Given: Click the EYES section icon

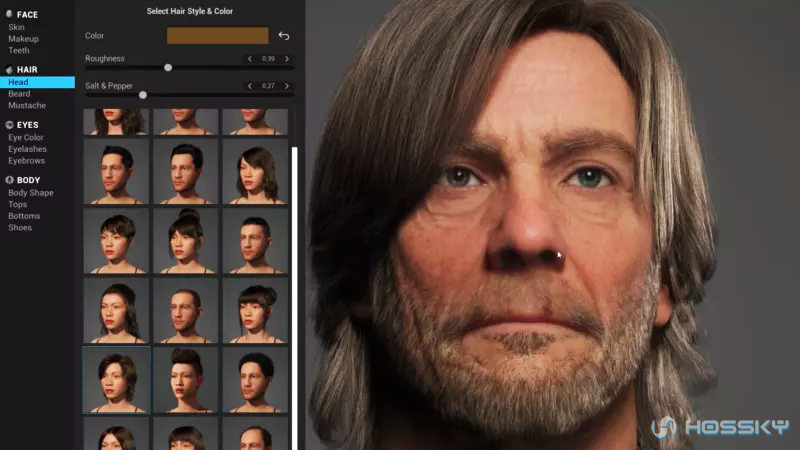Looking at the screenshot, I should click(x=9, y=124).
